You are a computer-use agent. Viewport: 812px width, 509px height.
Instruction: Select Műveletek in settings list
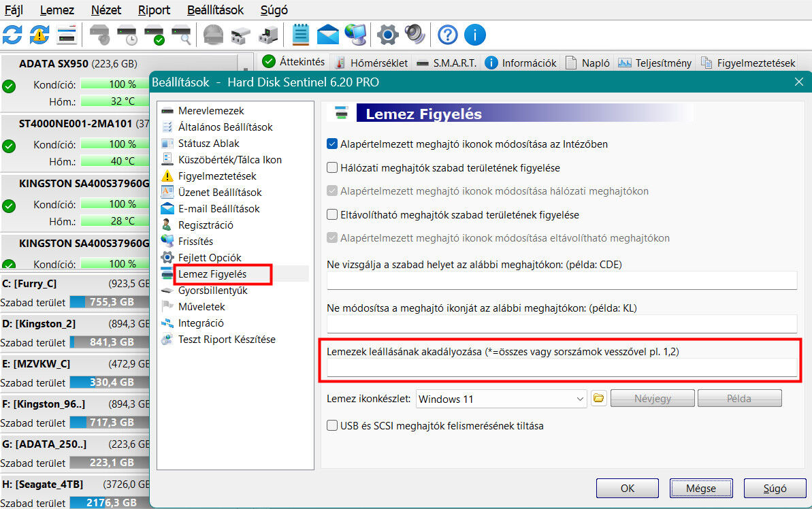coord(201,306)
